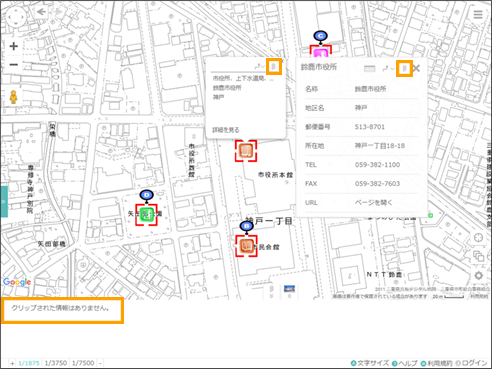Open the hamburger menu at top right

click(478, 14)
